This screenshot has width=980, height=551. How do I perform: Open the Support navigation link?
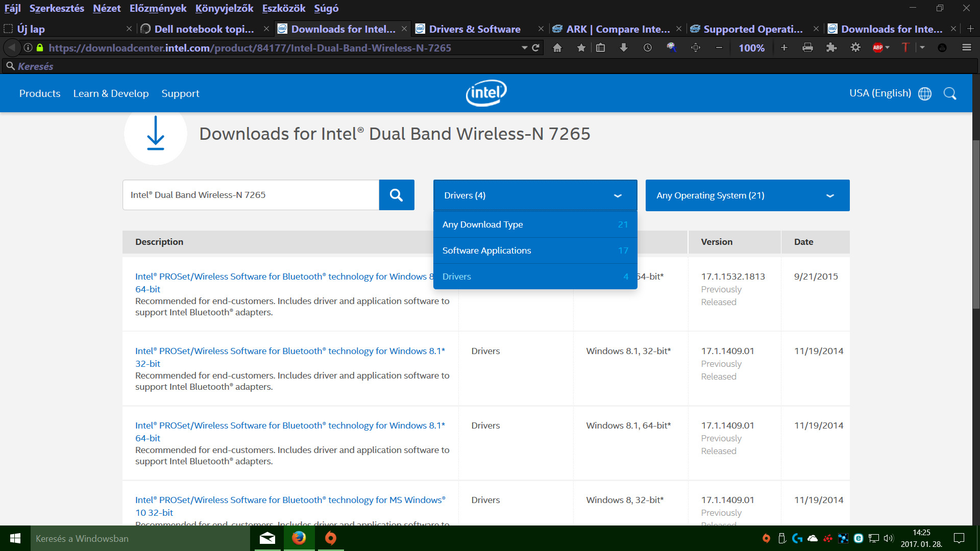click(180, 93)
